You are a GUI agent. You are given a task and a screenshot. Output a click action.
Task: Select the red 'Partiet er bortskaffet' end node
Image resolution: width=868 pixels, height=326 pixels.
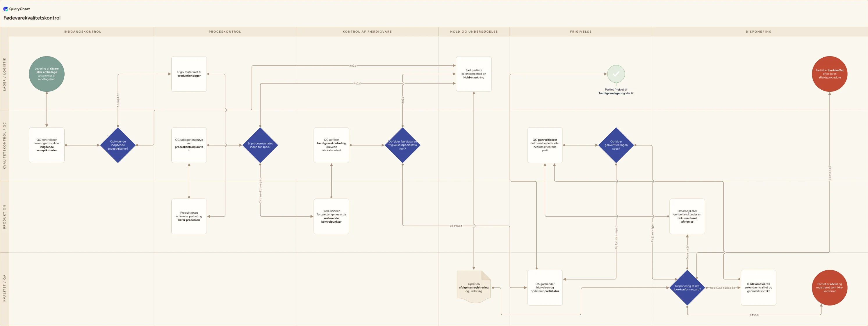click(x=829, y=74)
